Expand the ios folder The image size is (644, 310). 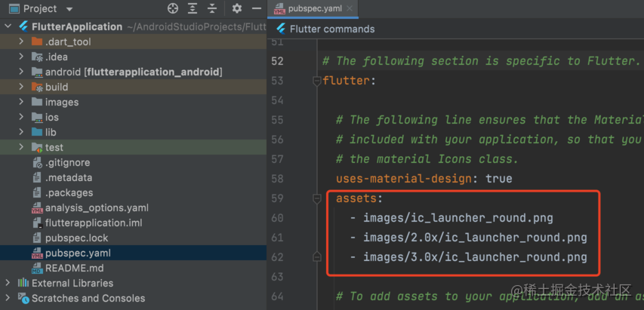(x=21, y=117)
